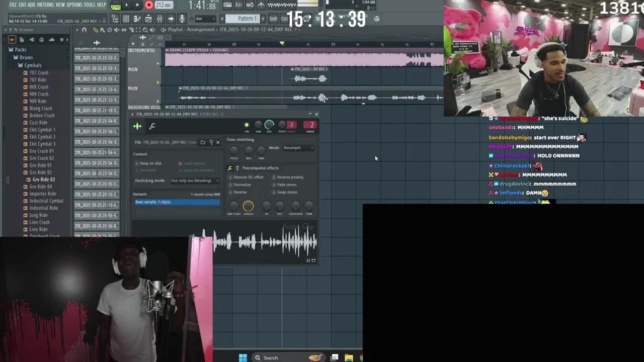The width and height of the screenshot is (644, 362).
Task: Enable Normalize option
Action: pyautogui.click(x=240, y=185)
